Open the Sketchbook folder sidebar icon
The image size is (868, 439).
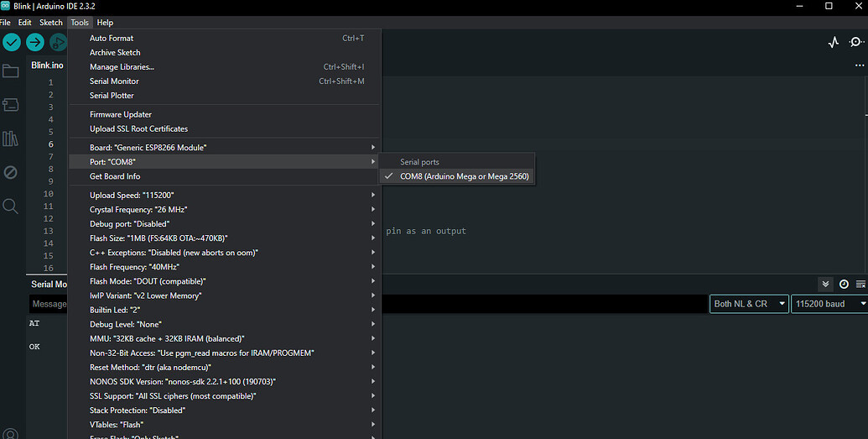11,71
